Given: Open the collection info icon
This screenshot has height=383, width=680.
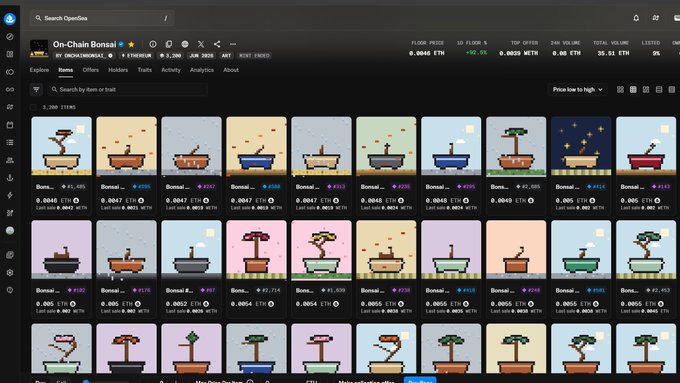Looking at the screenshot, I should point(153,44).
